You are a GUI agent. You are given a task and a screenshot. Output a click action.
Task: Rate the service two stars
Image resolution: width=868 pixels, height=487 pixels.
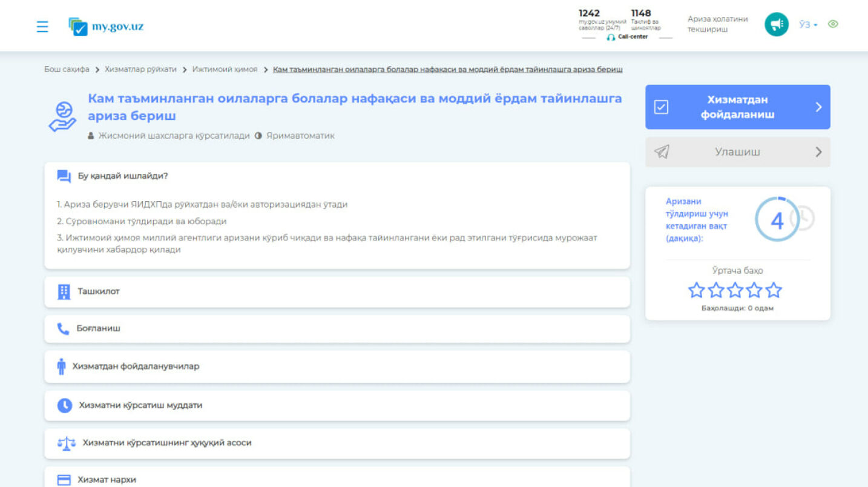click(x=716, y=290)
